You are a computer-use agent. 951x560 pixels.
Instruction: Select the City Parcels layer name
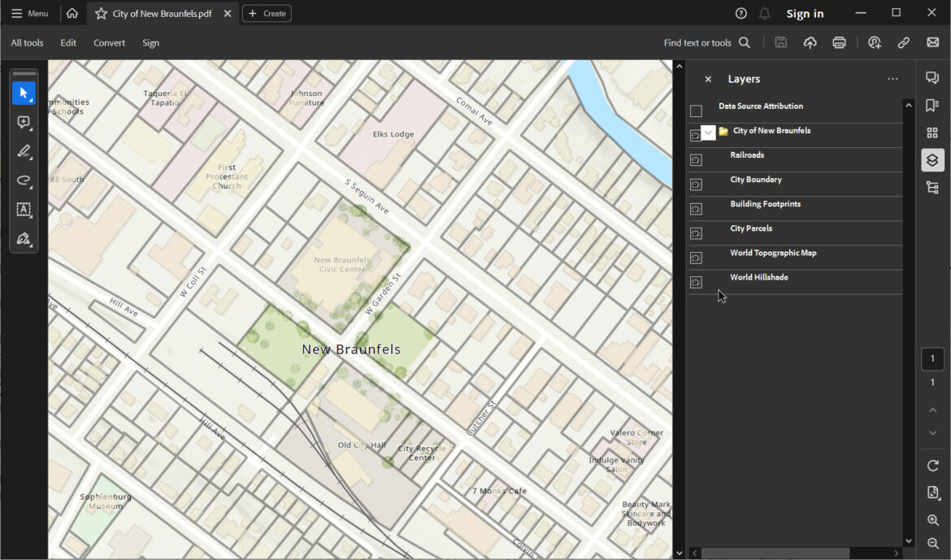(751, 228)
